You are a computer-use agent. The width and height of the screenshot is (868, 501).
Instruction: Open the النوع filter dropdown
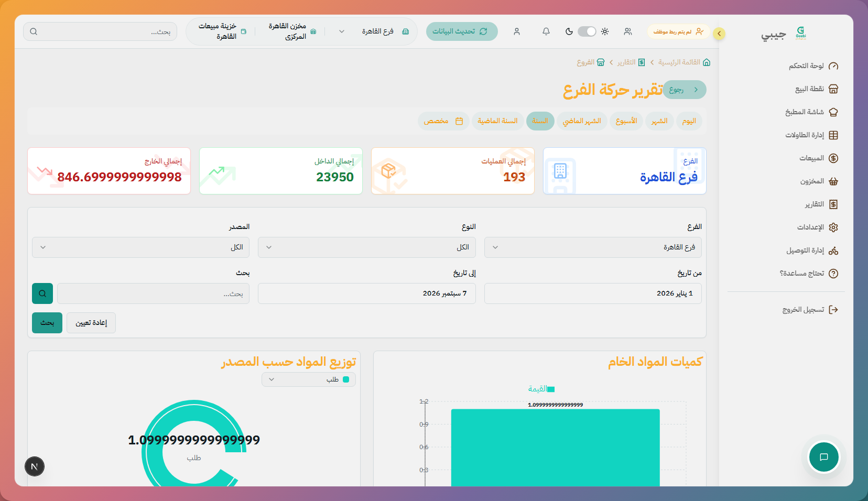(x=367, y=247)
